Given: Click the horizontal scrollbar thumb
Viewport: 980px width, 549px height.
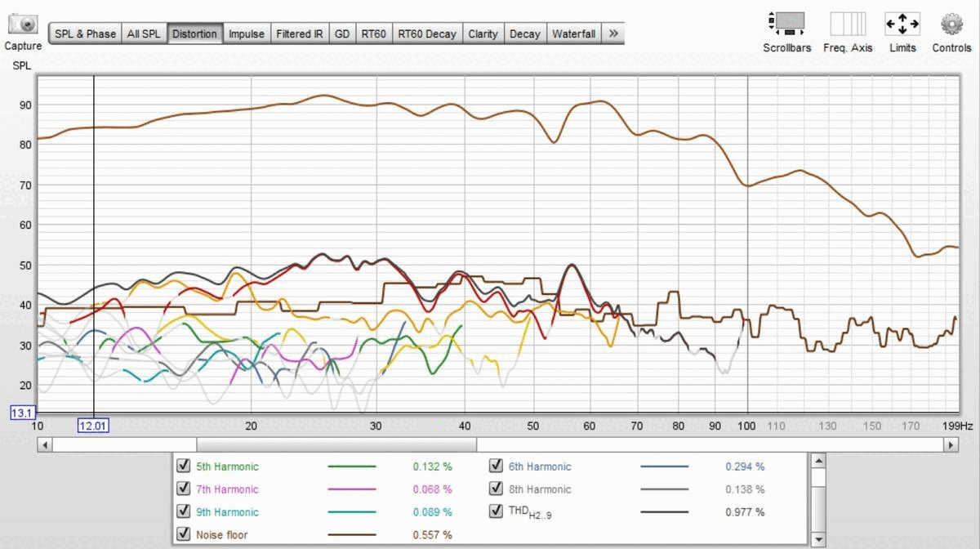Looking at the screenshot, I should (335, 445).
